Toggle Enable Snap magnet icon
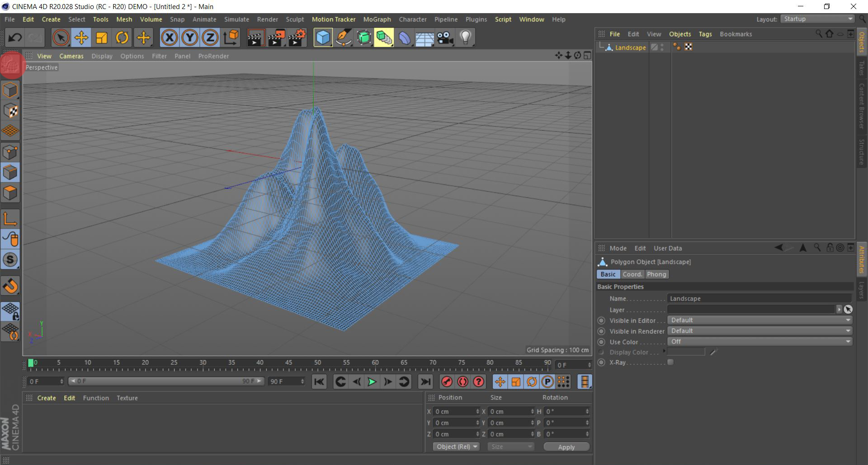This screenshot has width=868, height=465. (x=10, y=286)
